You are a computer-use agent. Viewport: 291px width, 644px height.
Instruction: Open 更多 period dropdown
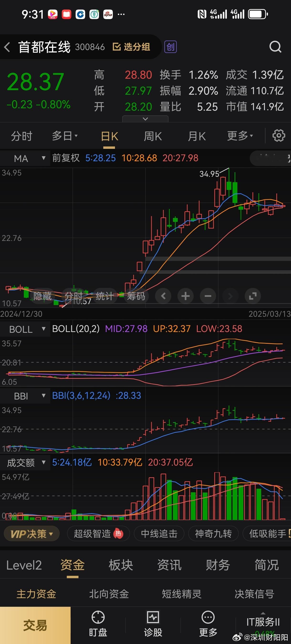(x=240, y=136)
